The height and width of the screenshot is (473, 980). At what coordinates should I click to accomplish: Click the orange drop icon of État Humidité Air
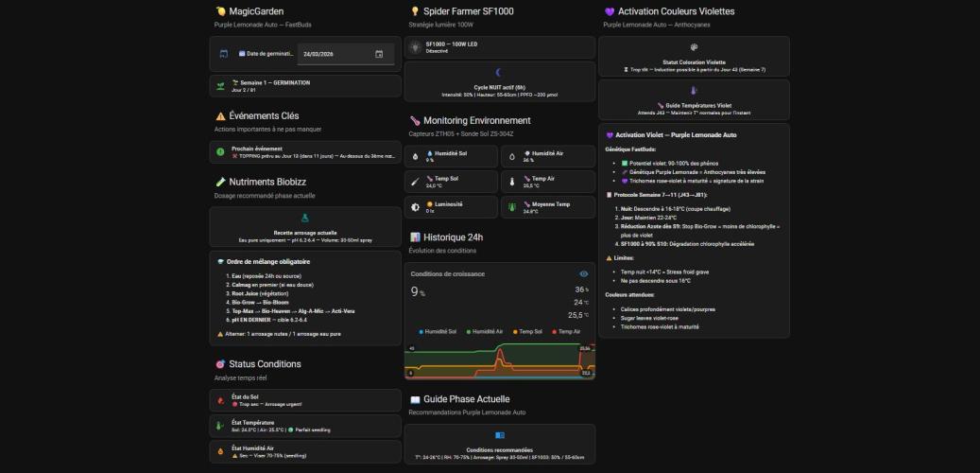point(220,451)
